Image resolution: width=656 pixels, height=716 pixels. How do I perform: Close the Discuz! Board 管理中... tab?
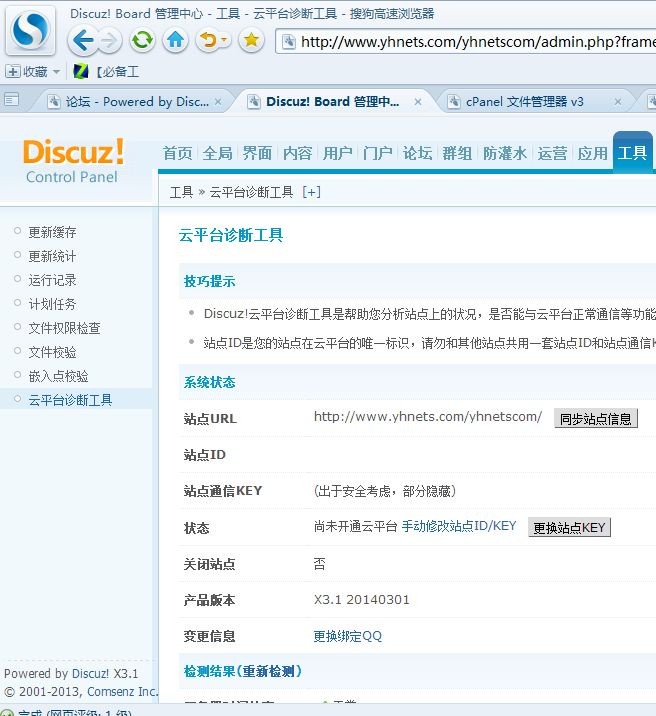(418, 102)
